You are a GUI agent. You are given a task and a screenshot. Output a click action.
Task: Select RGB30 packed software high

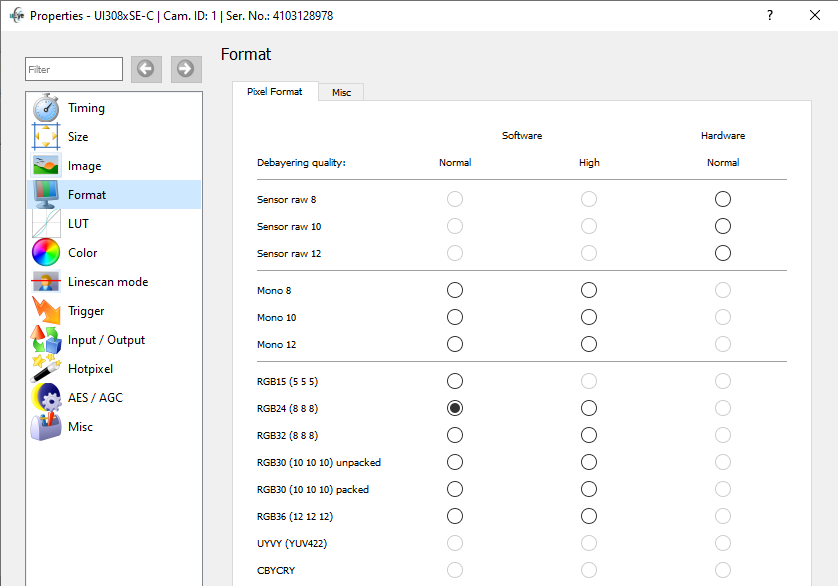coord(589,489)
